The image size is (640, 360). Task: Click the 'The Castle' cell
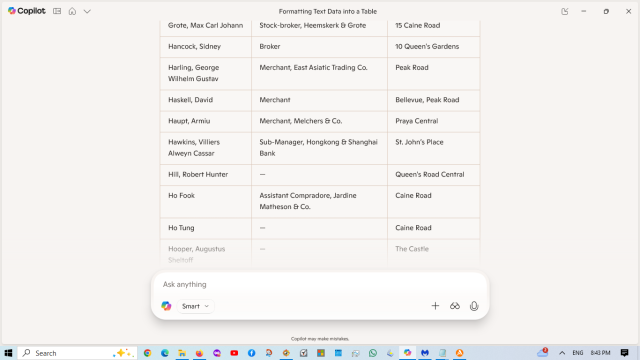pyautogui.click(x=433, y=253)
